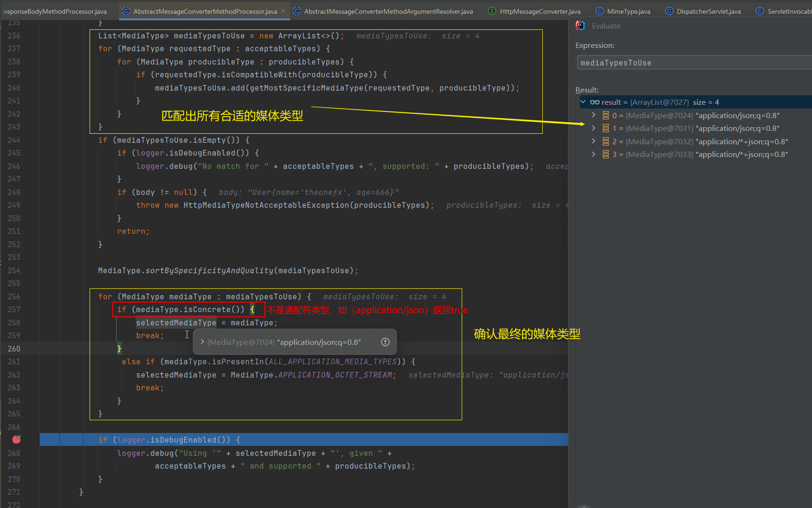
Task: Open the MimeType.java tab
Action: [x=628, y=11]
